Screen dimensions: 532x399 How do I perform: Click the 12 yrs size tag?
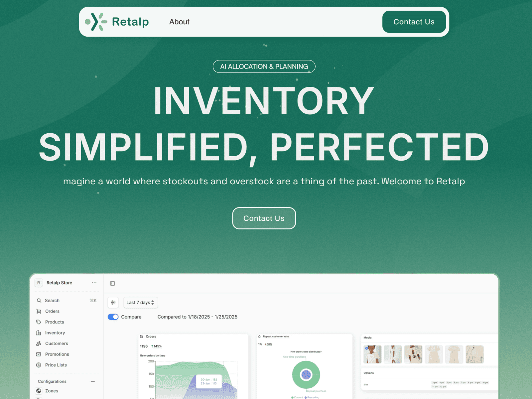click(443, 387)
